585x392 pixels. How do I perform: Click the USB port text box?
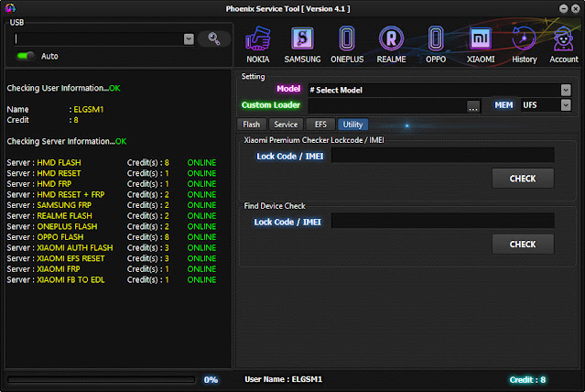click(99, 38)
